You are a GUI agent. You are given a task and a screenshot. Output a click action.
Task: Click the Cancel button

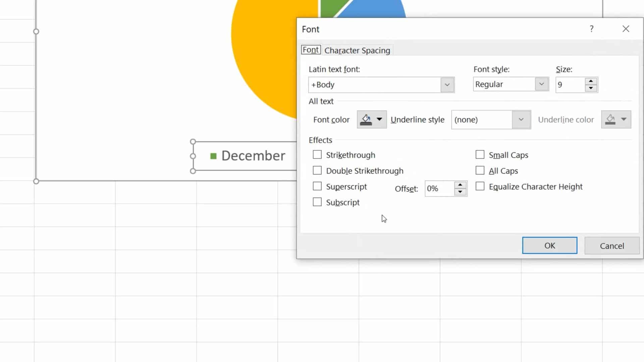pyautogui.click(x=612, y=246)
